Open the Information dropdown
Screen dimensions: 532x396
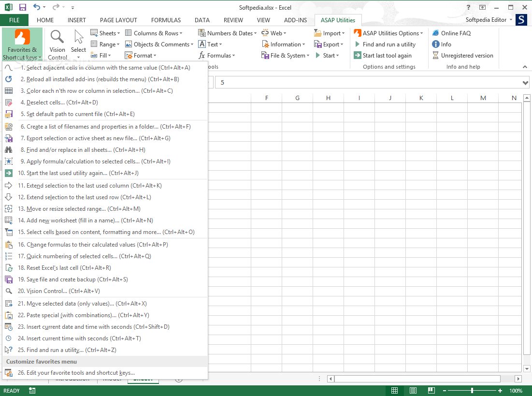283,44
